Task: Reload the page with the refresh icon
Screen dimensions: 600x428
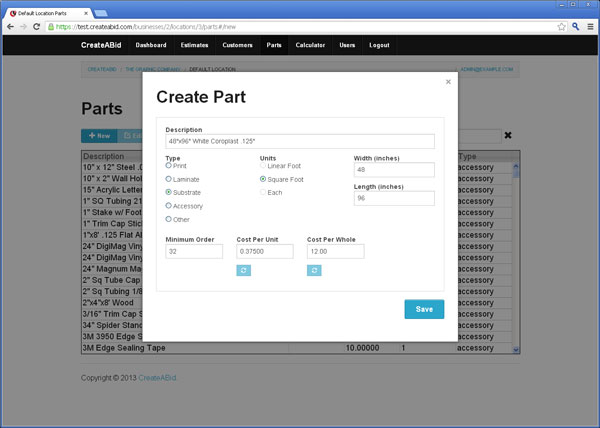Action: 38,26
